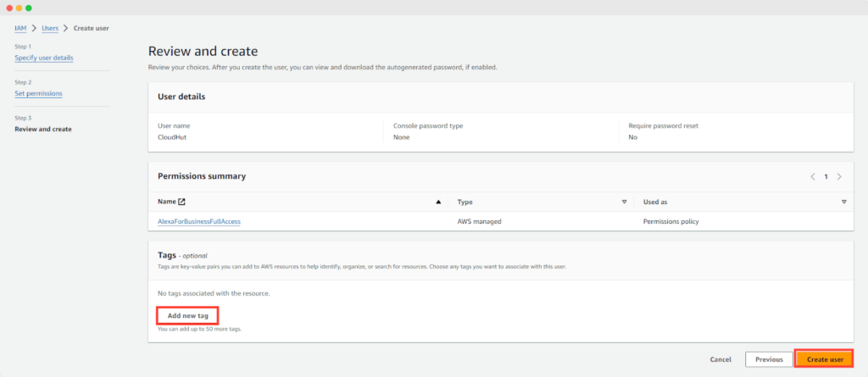The width and height of the screenshot is (868, 377).
Task: Select the Name column header
Action: point(167,202)
